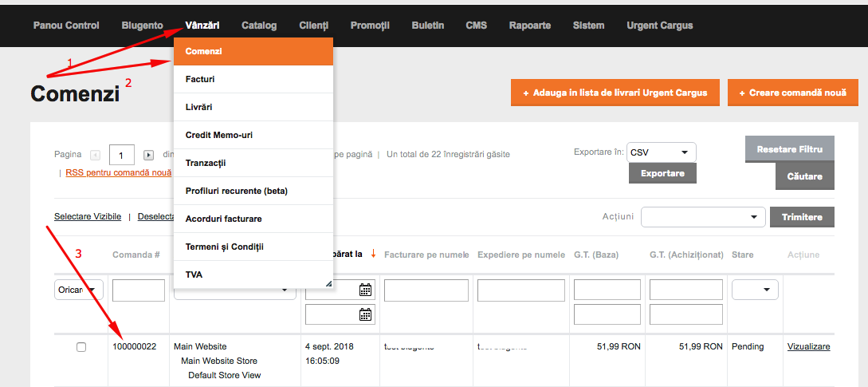Open Catalog menu
The height and width of the screenshot is (387, 868).
click(259, 26)
